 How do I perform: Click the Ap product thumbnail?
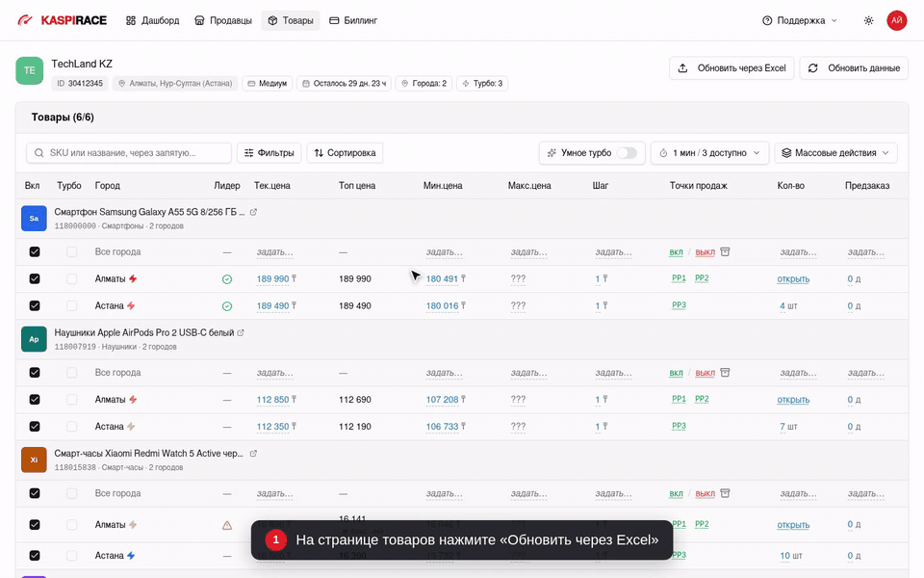pyautogui.click(x=35, y=339)
